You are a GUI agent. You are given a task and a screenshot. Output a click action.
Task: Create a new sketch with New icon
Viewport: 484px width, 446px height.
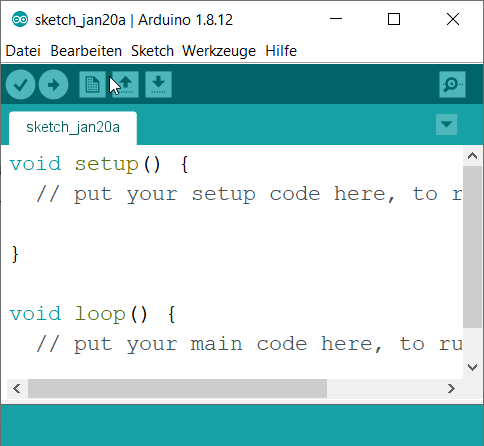(92, 85)
